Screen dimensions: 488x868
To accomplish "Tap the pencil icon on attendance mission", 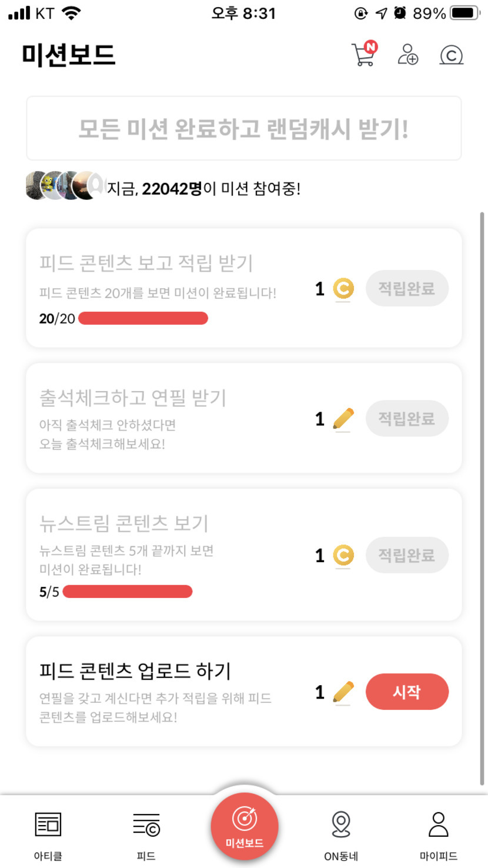I will coord(343,419).
